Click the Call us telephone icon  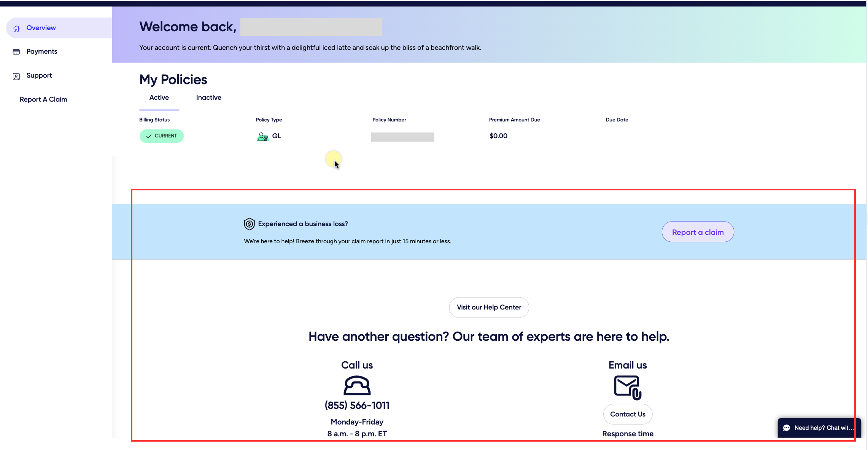point(357,386)
